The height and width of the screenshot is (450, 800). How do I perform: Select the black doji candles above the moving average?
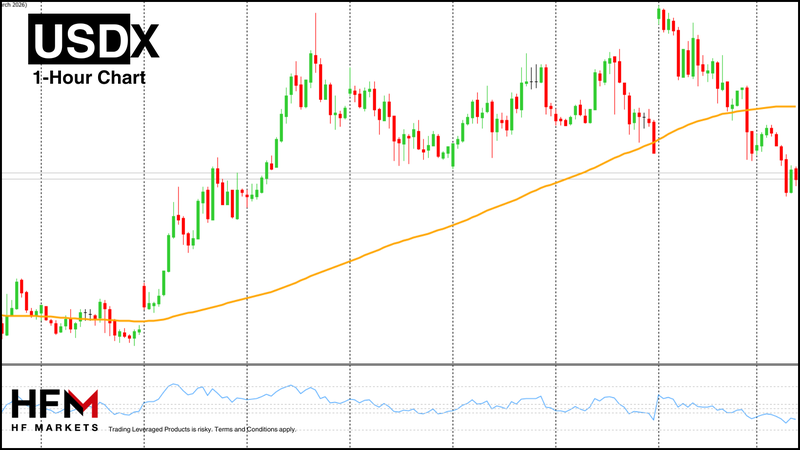coord(534,78)
